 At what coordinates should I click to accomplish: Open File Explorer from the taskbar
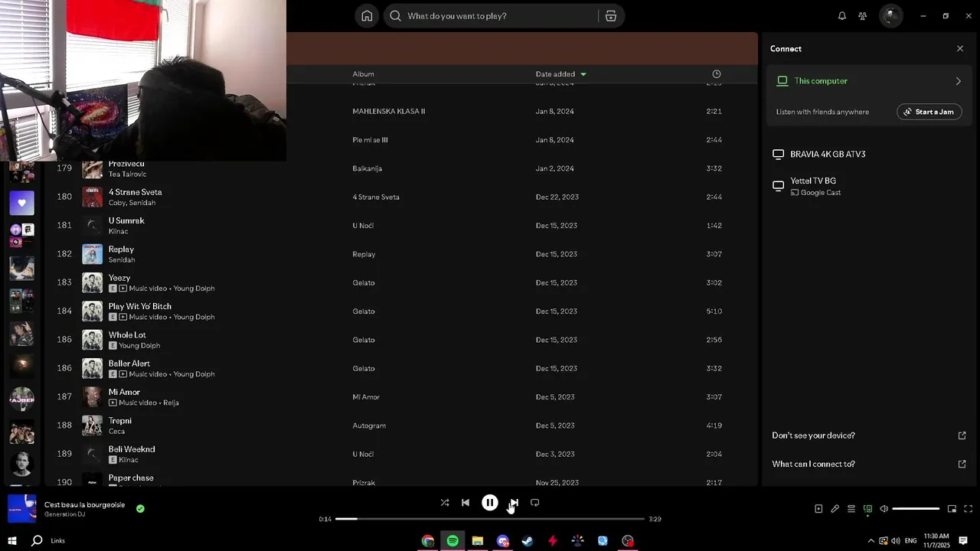[478, 541]
